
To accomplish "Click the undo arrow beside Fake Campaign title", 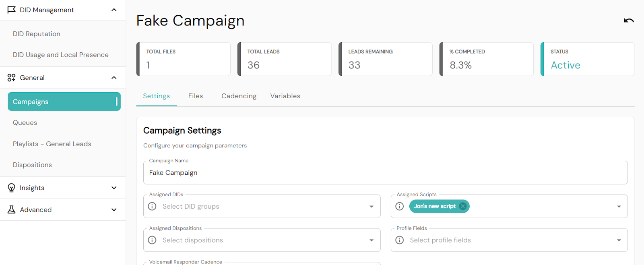I will point(629,21).
